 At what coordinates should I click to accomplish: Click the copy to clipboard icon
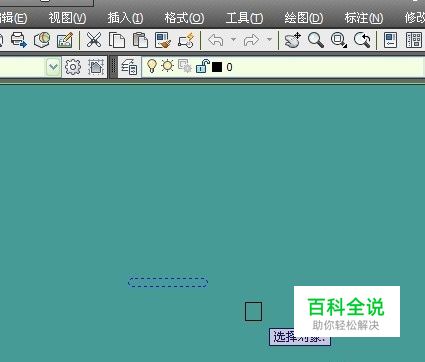(117, 40)
